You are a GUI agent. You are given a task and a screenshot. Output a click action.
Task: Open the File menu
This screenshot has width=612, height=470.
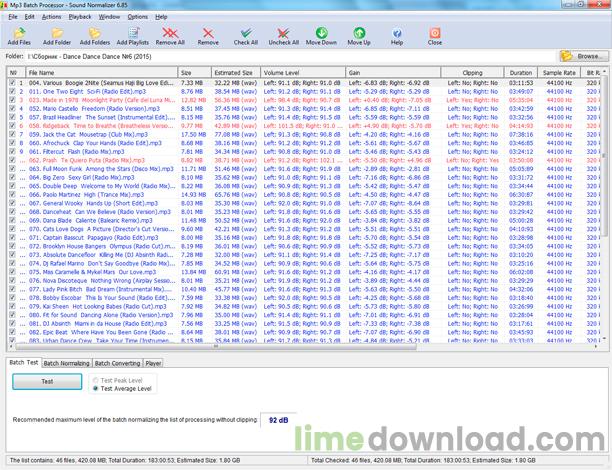click(x=13, y=17)
